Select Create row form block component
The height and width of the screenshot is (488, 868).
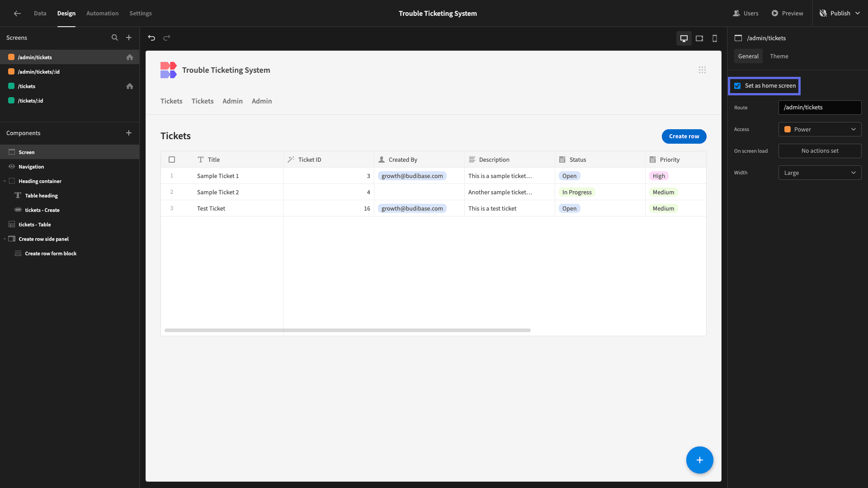pyautogui.click(x=70, y=253)
